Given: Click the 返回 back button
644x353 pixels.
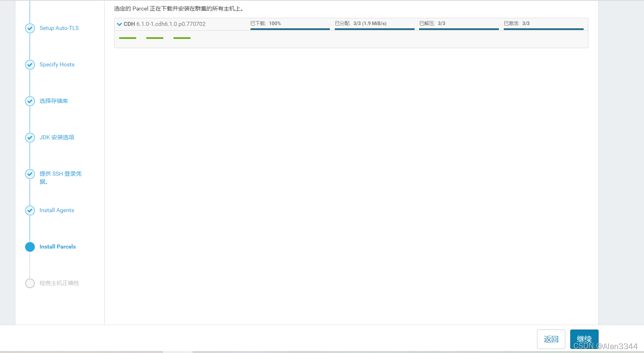Looking at the screenshot, I should pos(551,339).
